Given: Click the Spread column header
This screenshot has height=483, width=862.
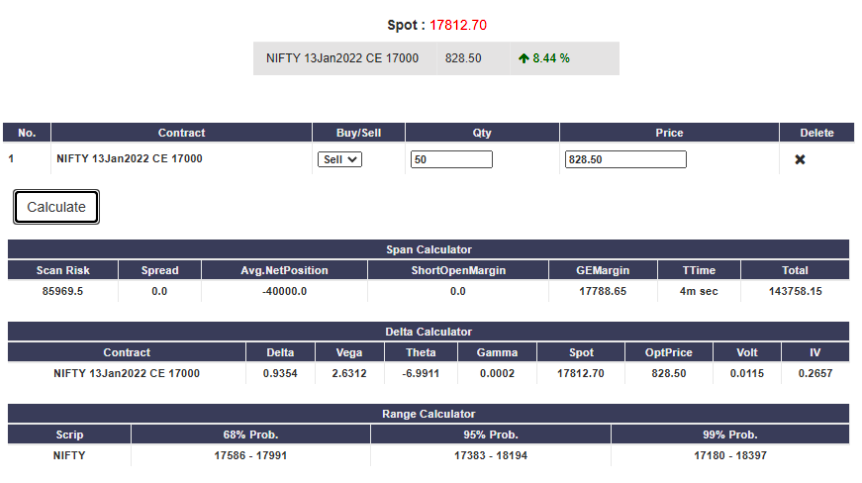Looking at the screenshot, I should (159, 270).
